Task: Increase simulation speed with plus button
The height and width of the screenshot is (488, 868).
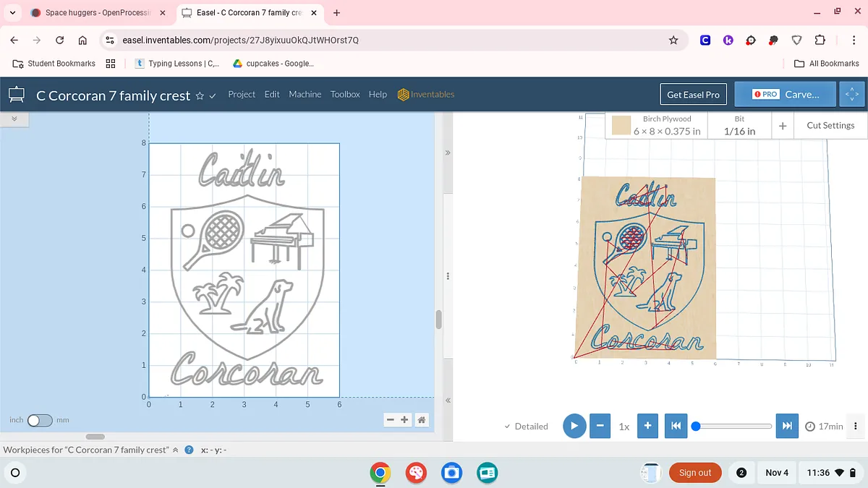Action: (x=647, y=426)
